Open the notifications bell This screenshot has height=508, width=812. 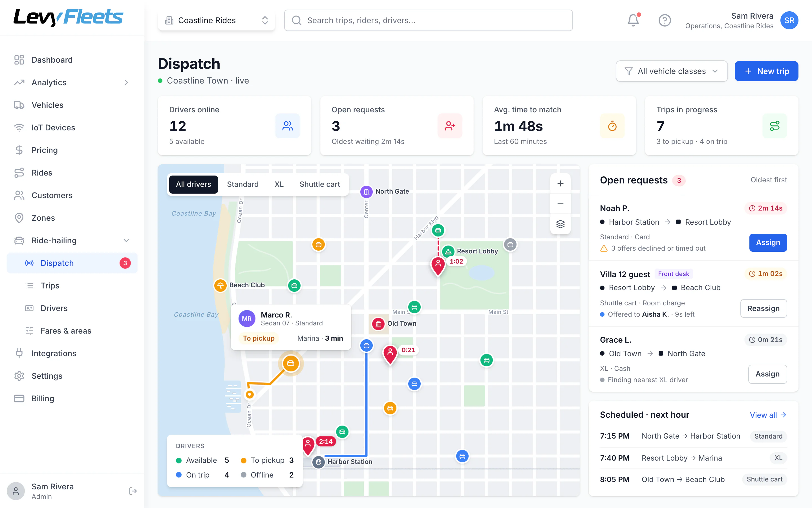[x=633, y=20]
